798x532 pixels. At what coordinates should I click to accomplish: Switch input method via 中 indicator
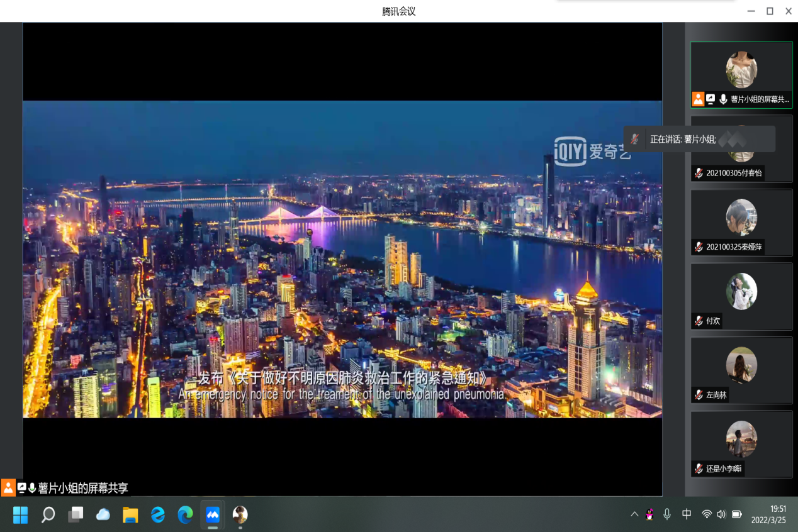pyautogui.click(x=687, y=514)
